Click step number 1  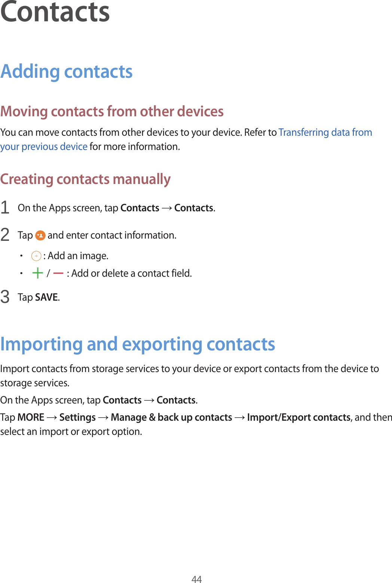[x=5, y=208]
